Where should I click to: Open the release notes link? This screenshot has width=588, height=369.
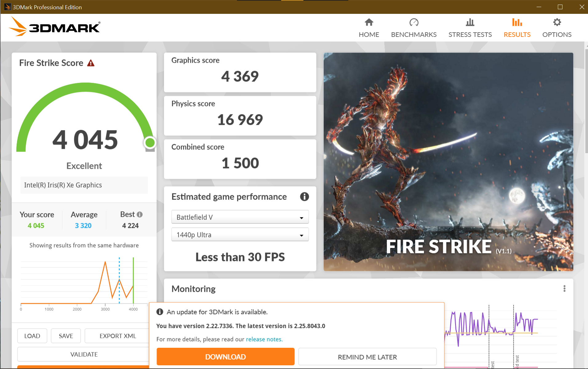pyautogui.click(x=264, y=339)
